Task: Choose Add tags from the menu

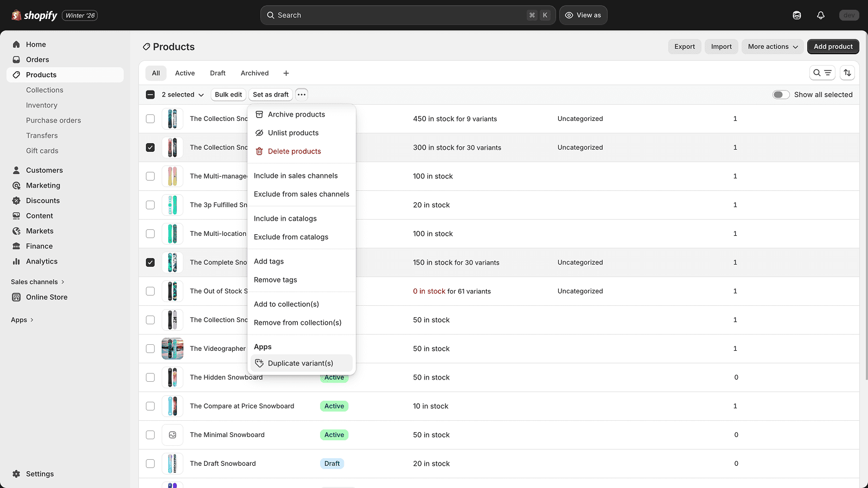Action: (x=269, y=261)
